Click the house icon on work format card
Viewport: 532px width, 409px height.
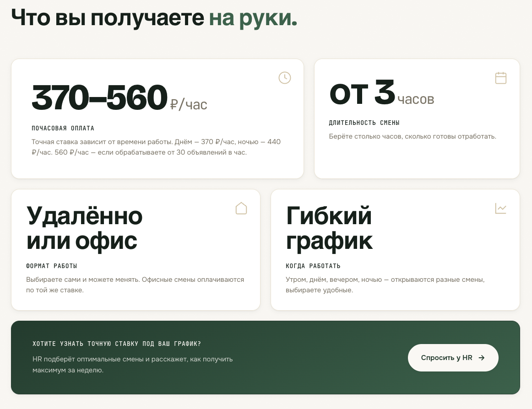tap(241, 208)
